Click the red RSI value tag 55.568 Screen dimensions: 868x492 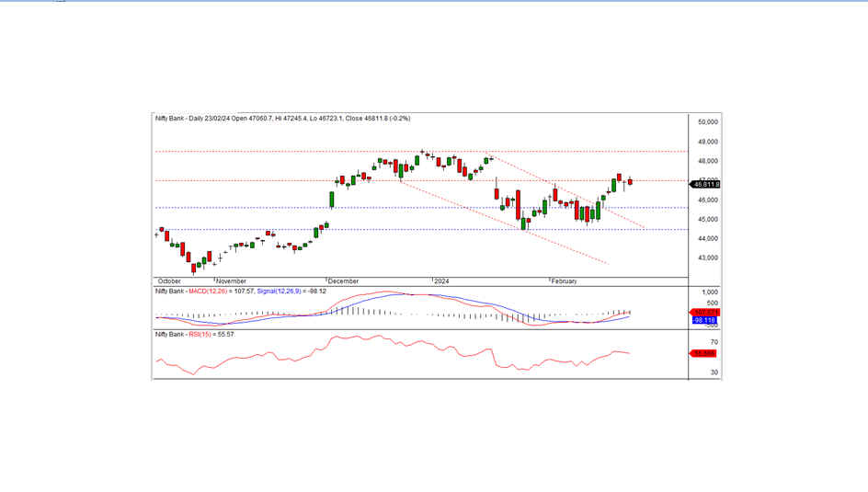tap(703, 353)
